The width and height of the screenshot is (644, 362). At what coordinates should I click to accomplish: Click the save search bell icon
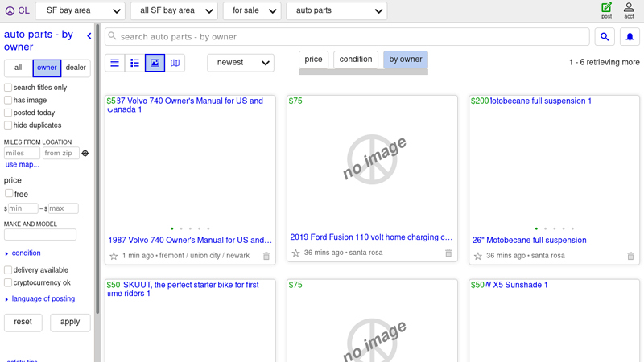click(x=630, y=37)
